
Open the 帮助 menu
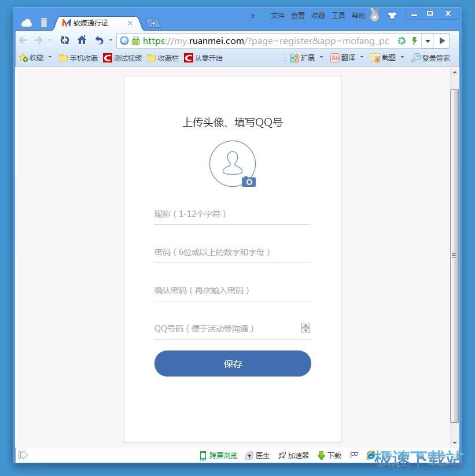(358, 16)
